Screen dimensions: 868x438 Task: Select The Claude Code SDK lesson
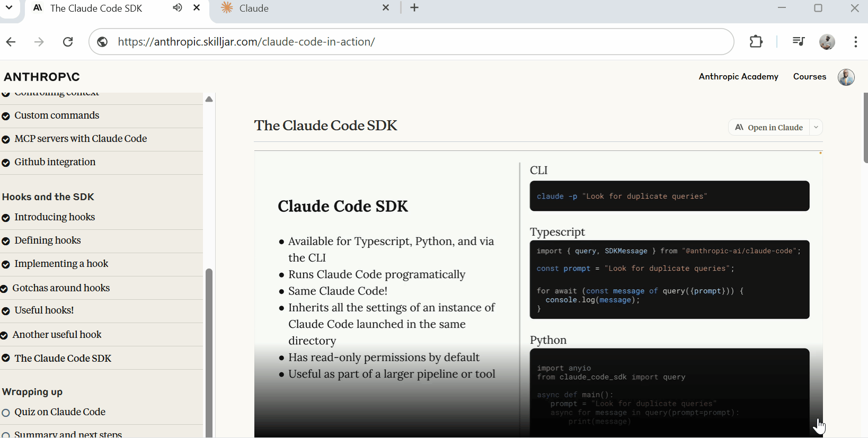(x=63, y=359)
